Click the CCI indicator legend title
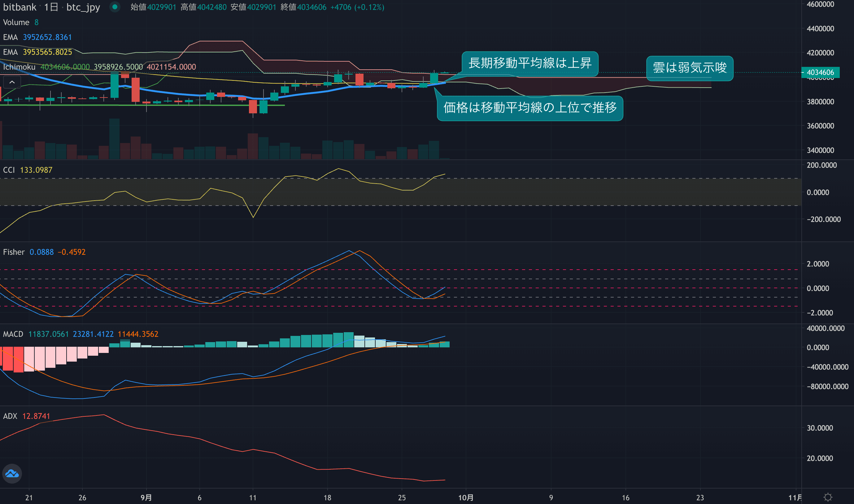This screenshot has width=854, height=504. point(9,170)
